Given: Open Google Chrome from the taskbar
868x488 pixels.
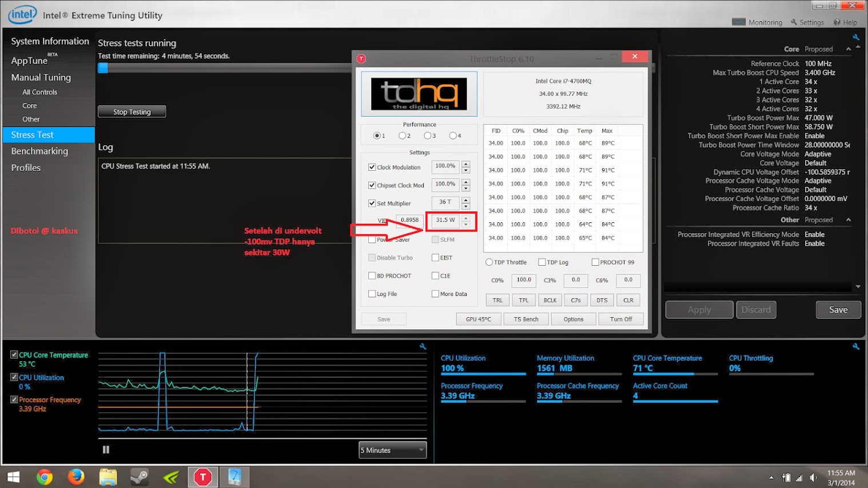Looking at the screenshot, I should click(x=45, y=477).
